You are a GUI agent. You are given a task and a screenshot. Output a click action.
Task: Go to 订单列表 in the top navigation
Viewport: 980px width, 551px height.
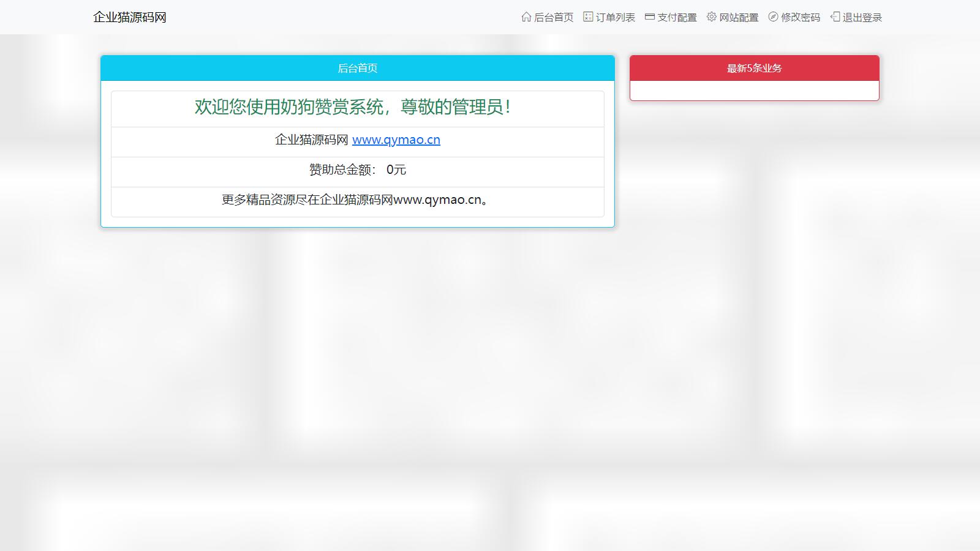616,17
